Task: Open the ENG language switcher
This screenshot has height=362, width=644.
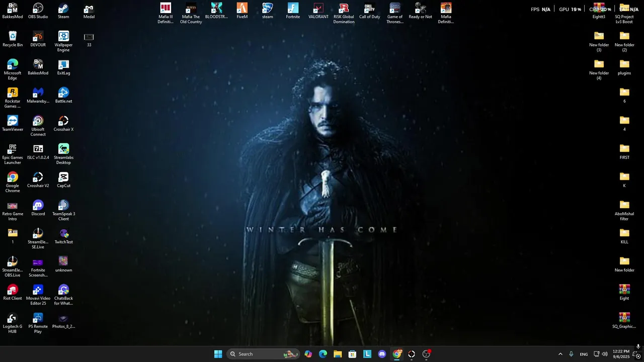Action: click(x=584, y=354)
